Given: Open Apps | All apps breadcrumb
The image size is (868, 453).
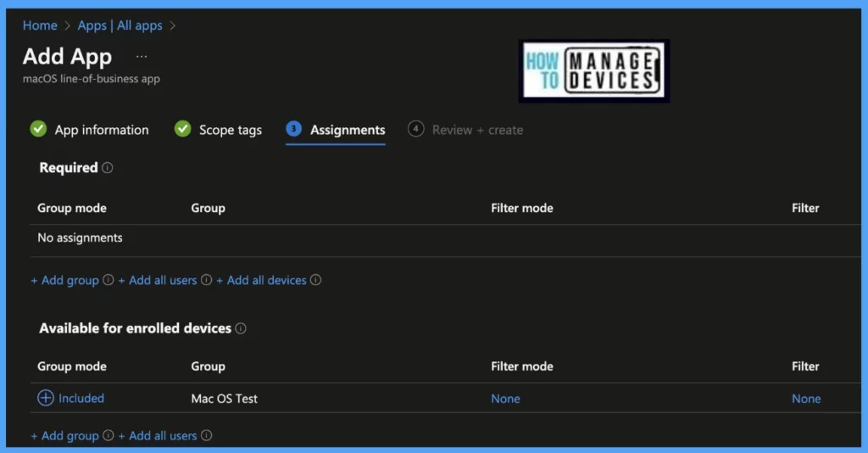Looking at the screenshot, I should click(x=120, y=25).
